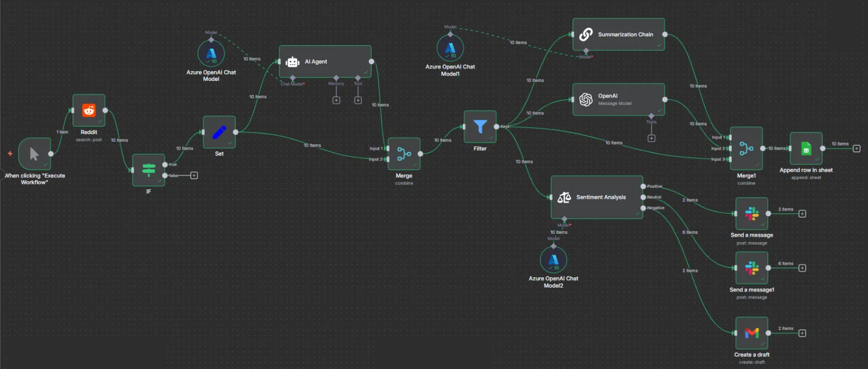Open the Reddit node
This screenshot has width=868, height=369.
89,111
